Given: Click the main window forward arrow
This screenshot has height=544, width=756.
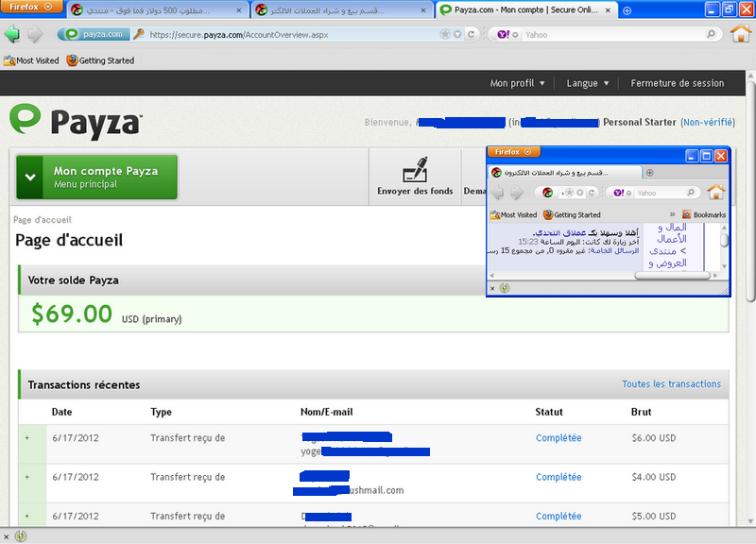Looking at the screenshot, I should coord(35,34).
